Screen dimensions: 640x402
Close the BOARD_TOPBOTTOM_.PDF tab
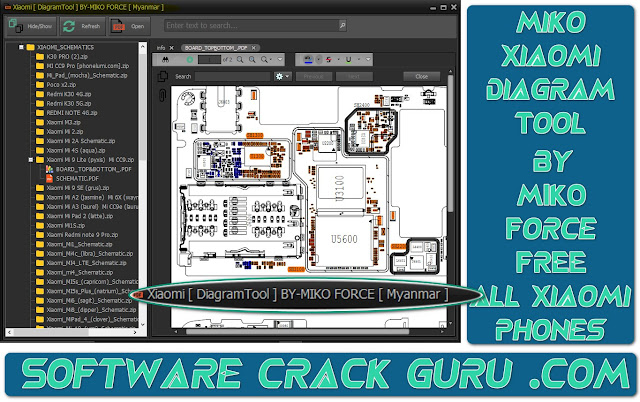253,48
